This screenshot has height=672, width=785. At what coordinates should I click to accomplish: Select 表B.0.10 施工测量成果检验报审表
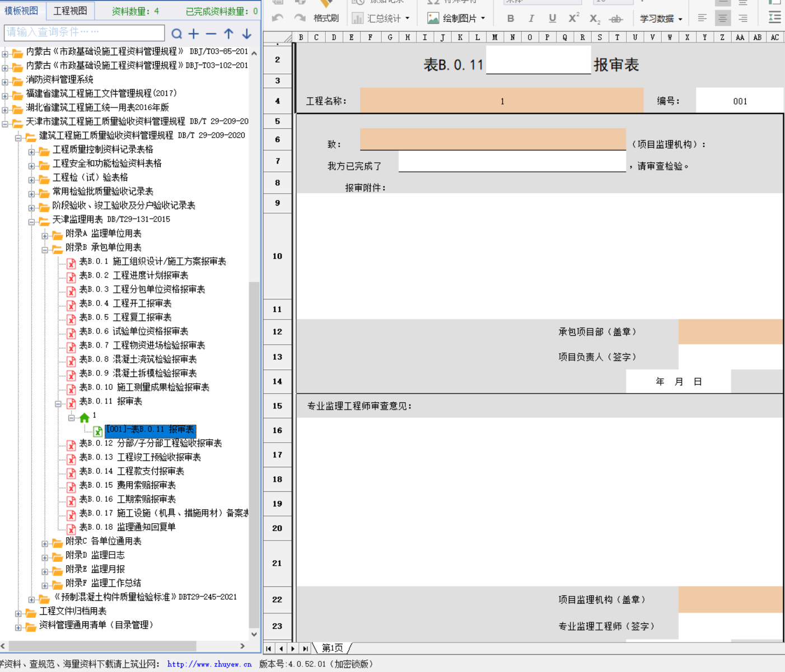[x=144, y=387]
